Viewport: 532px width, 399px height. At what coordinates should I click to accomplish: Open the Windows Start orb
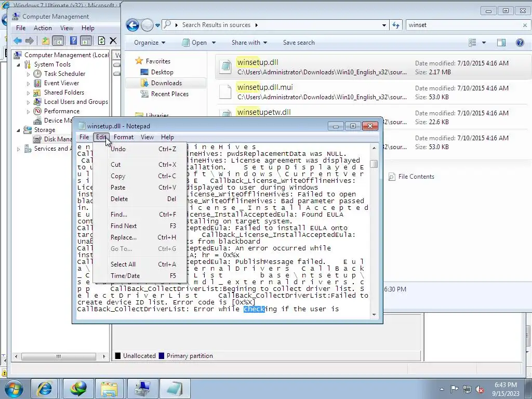click(14, 389)
